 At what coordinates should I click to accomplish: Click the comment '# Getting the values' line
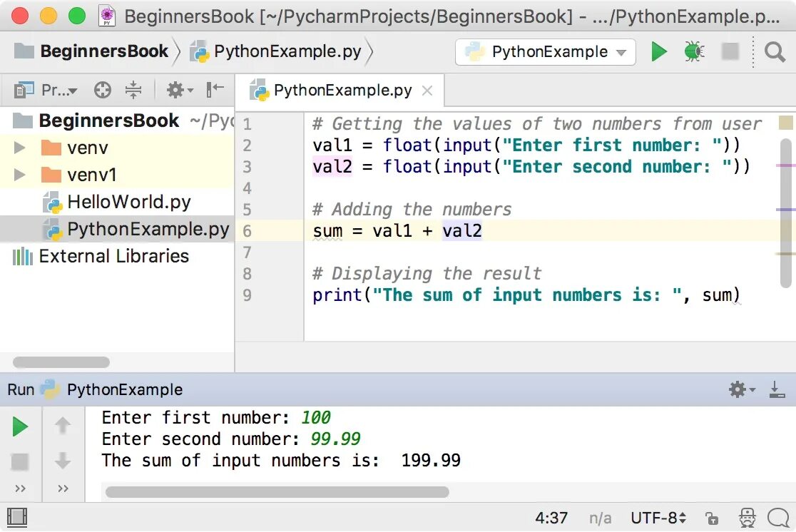point(537,124)
